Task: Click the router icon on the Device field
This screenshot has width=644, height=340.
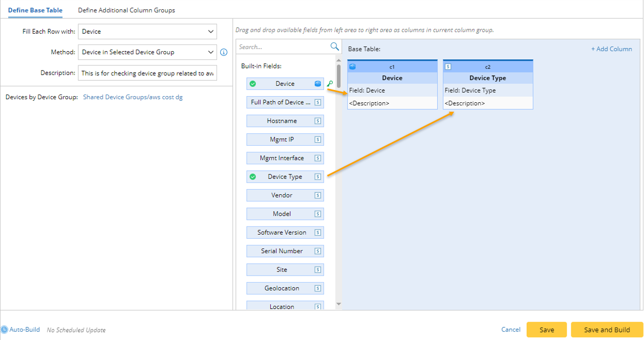Action: pos(318,83)
